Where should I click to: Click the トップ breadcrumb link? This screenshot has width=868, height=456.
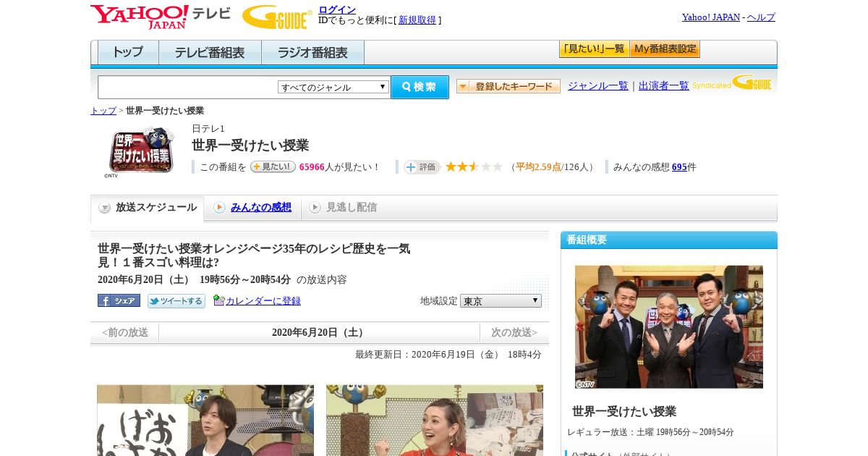(x=103, y=111)
